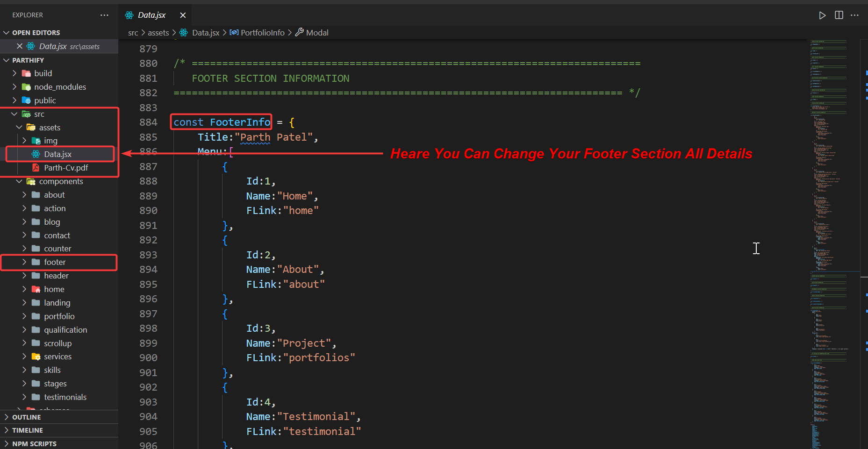868x449 pixels.
Task: Click src in the breadcrumb bar
Action: click(x=133, y=32)
